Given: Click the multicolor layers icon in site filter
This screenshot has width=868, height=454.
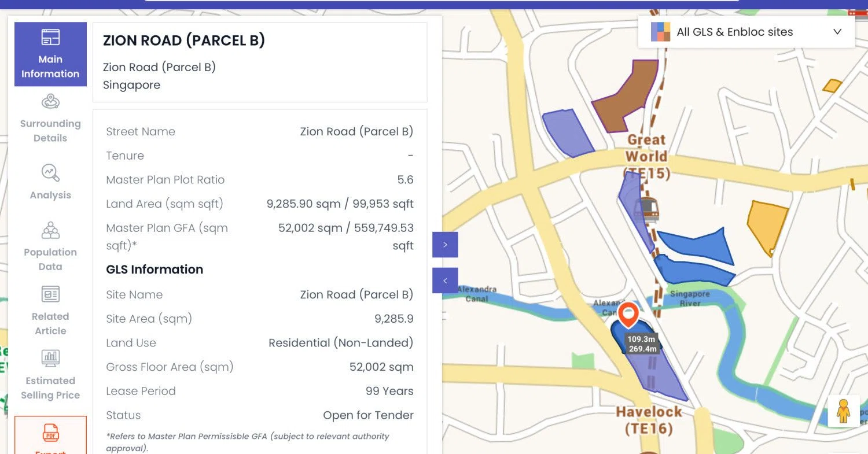Looking at the screenshot, I should 660,32.
